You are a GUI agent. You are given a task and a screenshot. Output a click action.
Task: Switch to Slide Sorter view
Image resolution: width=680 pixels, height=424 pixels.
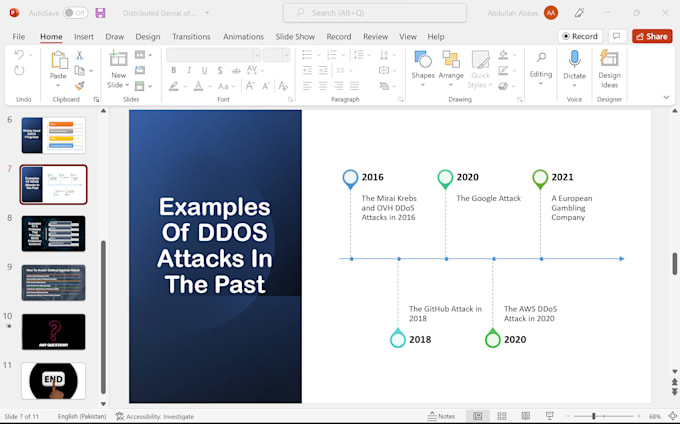click(502, 416)
